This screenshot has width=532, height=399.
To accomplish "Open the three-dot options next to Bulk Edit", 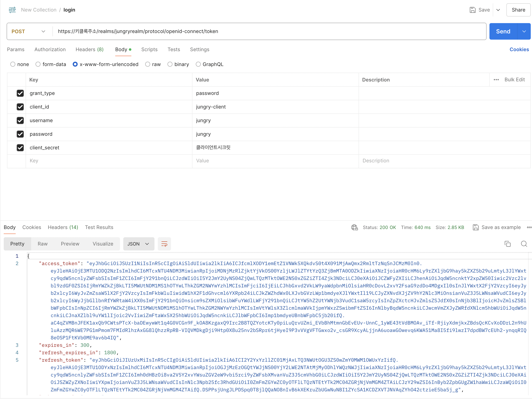I will (496, 80).
